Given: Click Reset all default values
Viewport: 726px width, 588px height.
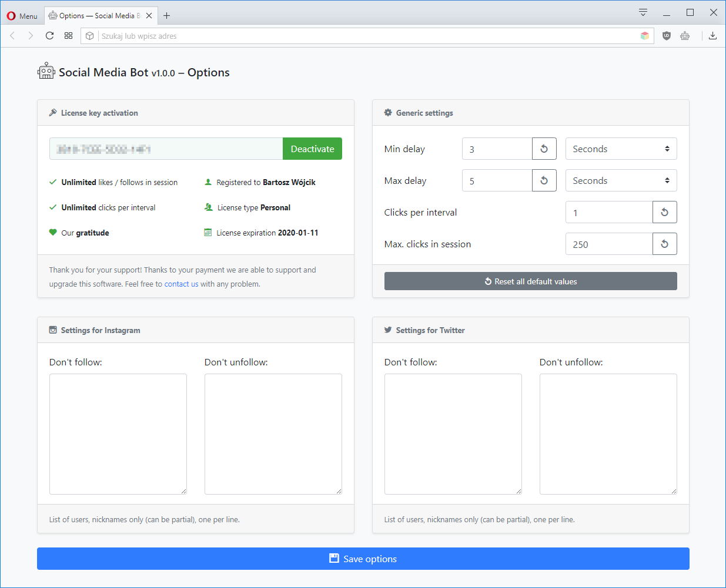Looking at the screenshot, I should [x=531, y=281].
